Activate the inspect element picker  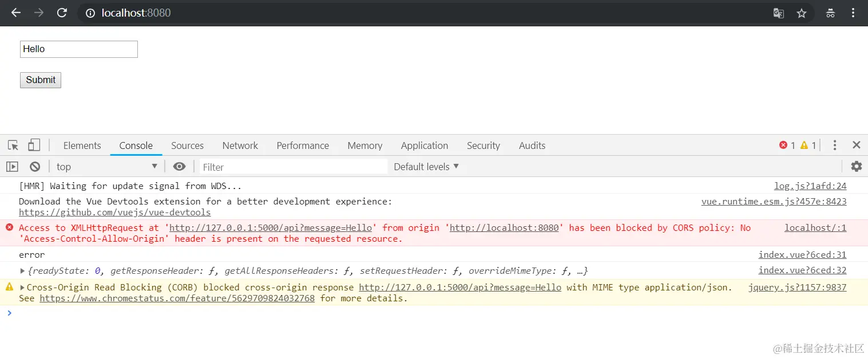[13, 145]
